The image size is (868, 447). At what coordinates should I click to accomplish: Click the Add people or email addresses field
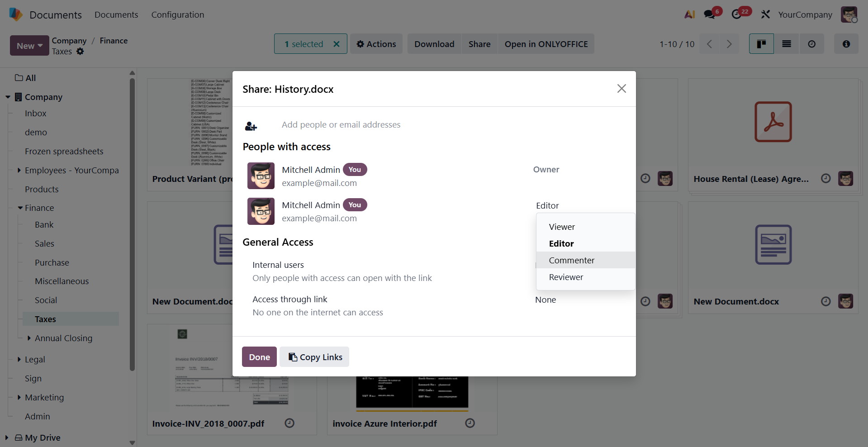(x=341, y=125)
